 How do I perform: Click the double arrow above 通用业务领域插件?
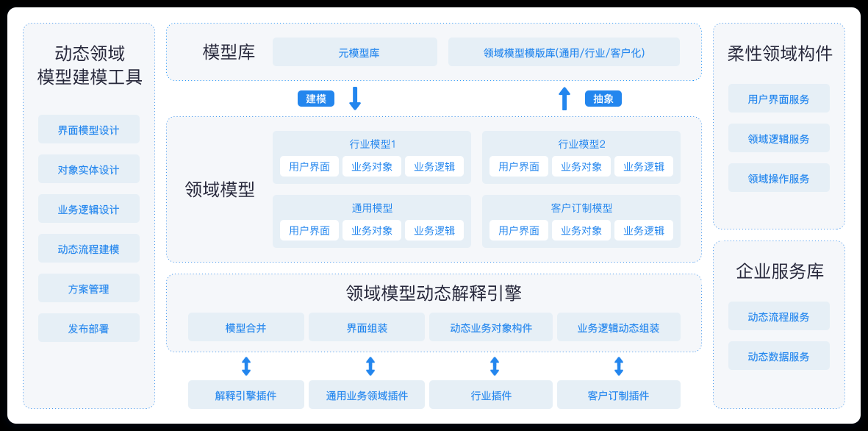point(370,366)
